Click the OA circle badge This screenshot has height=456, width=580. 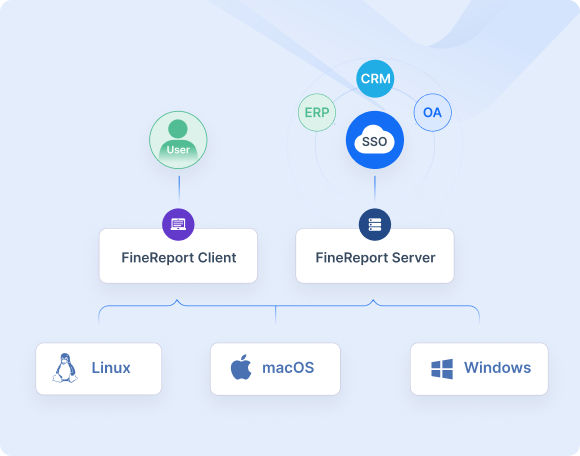(432, 112)
